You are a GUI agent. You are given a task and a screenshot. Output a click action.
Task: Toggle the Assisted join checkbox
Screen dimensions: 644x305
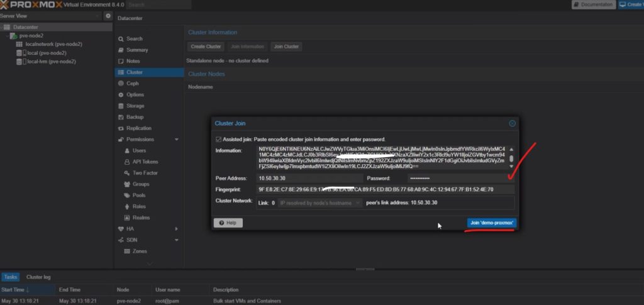[218, 140]
